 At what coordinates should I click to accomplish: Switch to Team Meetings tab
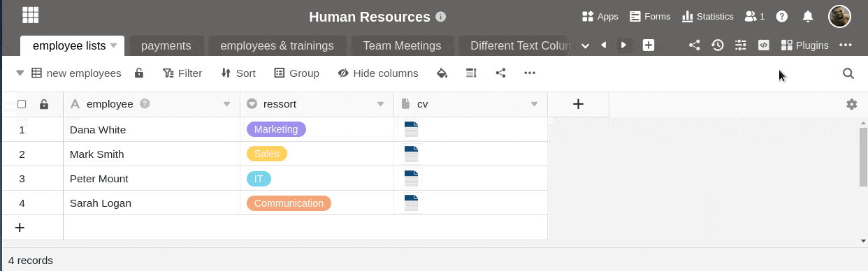(x=402, y=45)
